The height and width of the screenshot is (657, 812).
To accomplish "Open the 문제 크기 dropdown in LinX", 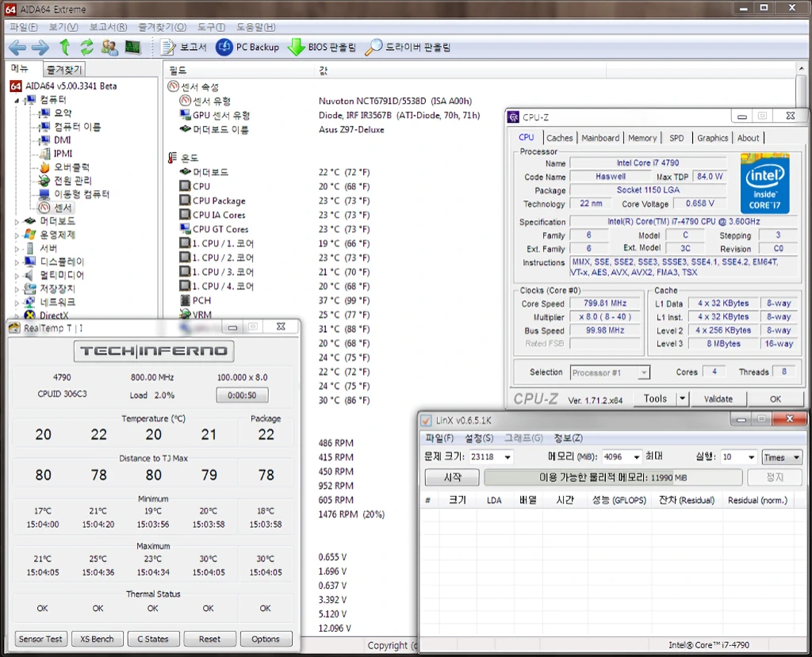I will coord(507,457).
